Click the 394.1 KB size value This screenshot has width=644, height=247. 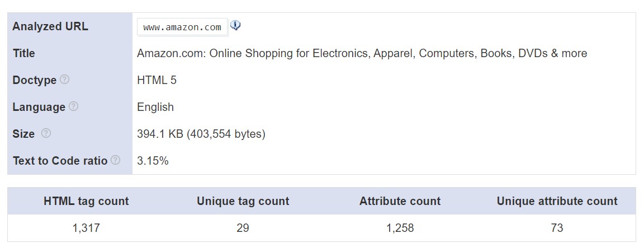201,134
